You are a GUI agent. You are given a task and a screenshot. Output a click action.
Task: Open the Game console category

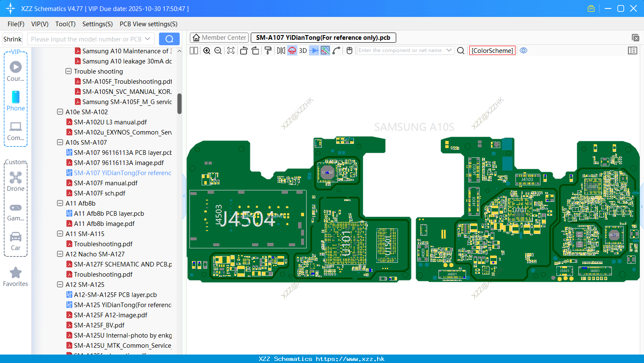[16, 212]
